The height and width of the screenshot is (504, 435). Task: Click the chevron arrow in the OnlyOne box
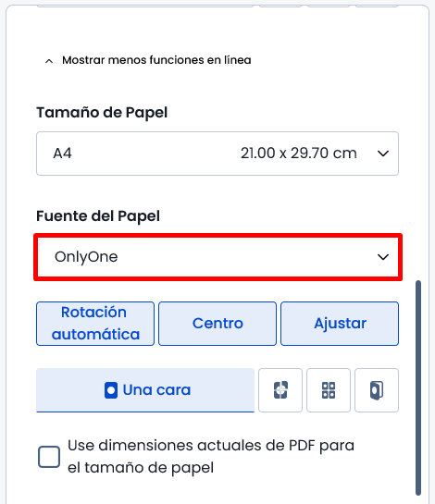(x=383, y=257)
